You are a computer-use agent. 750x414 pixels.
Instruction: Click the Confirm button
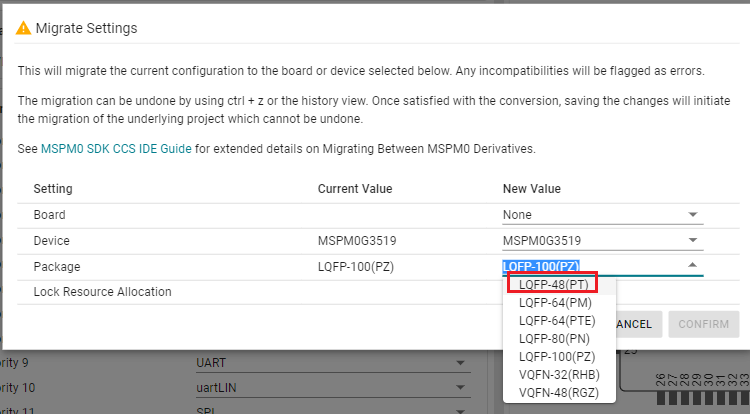pos(704,324)
